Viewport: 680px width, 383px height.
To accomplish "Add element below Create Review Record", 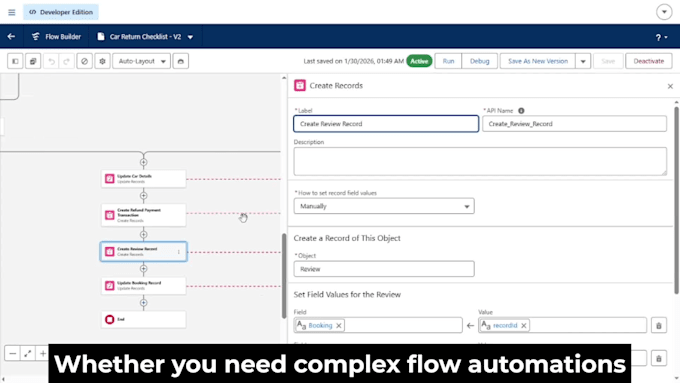I will click(144, 268).
